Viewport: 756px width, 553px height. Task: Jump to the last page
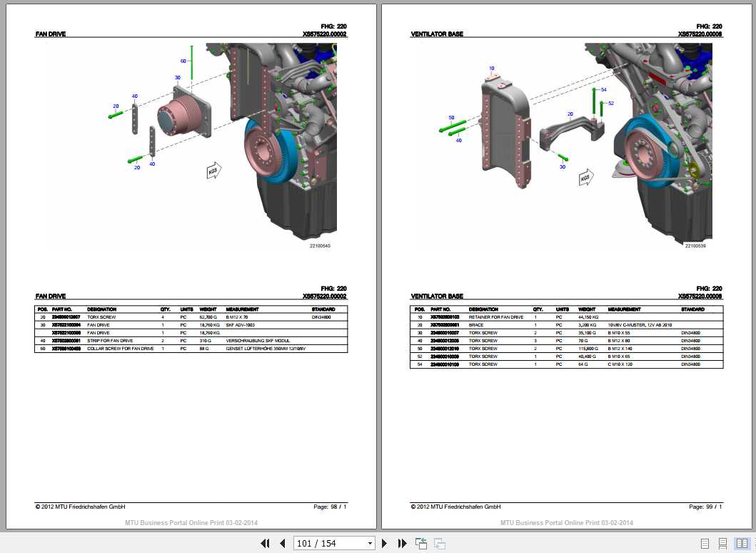pos(402,543)
